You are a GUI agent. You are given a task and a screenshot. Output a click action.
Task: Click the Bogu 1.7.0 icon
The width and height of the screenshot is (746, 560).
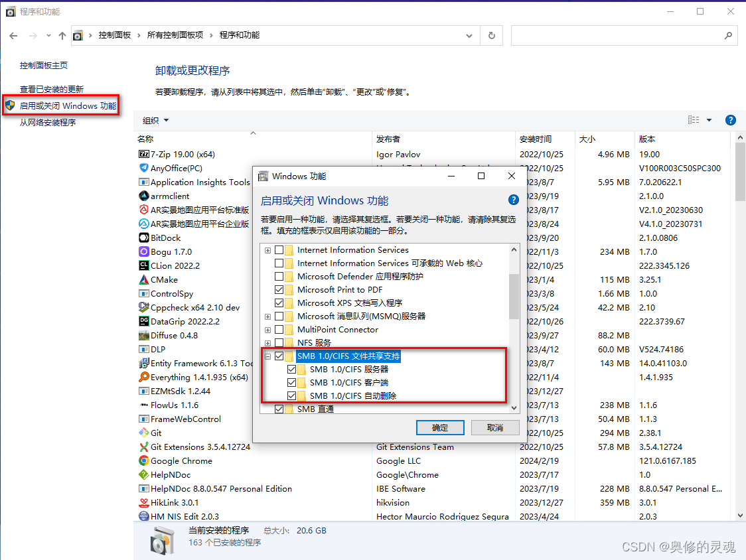[x=143, y=251]
